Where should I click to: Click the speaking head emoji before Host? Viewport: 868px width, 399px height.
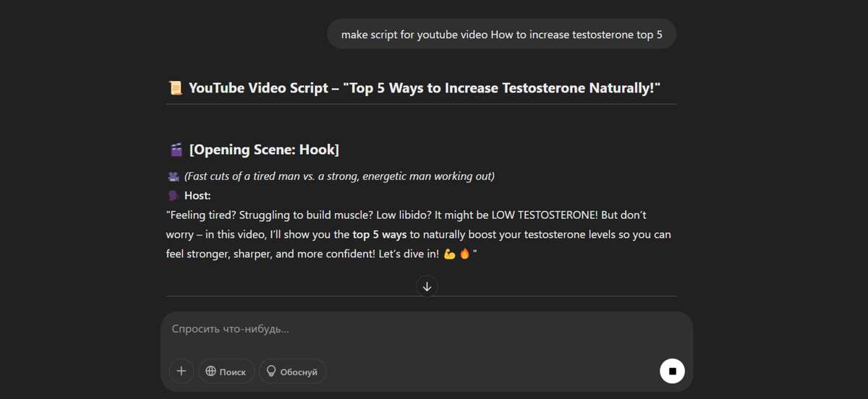click(173, 196)
